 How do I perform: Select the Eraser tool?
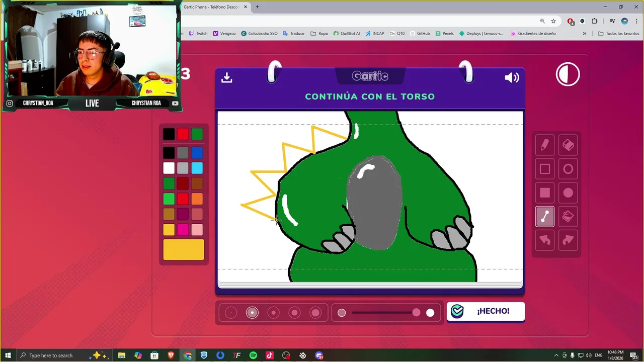point(568,145)
